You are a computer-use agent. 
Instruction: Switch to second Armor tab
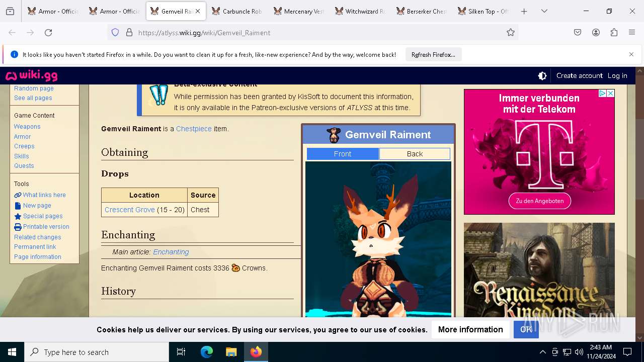pos(114,11)
